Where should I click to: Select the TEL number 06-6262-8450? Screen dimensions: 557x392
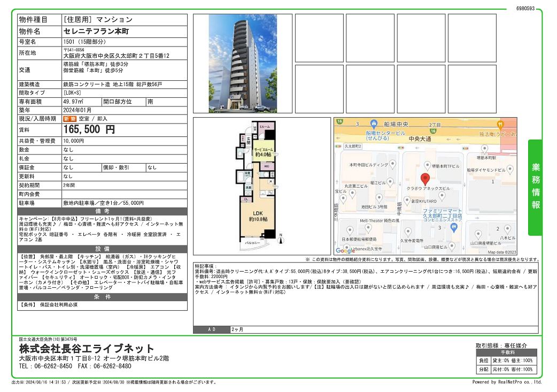click(53, 366)
